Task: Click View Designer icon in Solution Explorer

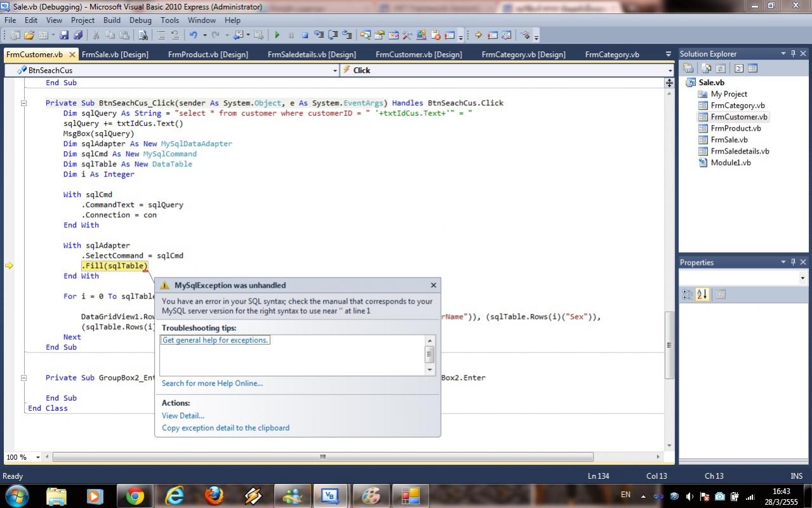Action: pos(752,68)
